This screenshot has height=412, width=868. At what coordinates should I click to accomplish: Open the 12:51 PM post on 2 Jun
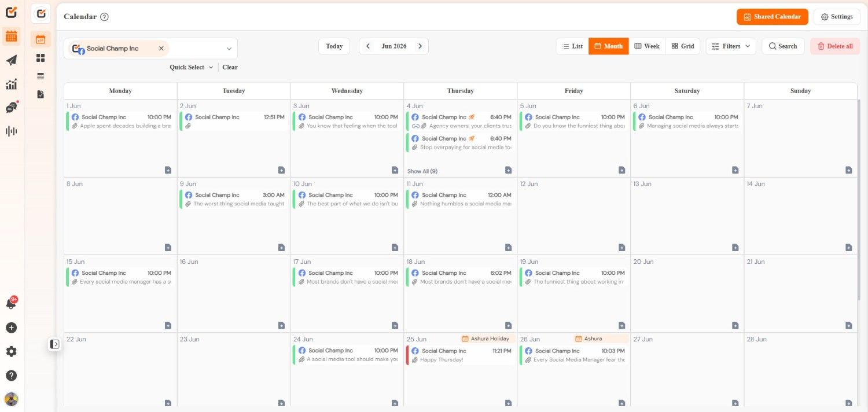[233, 122]
